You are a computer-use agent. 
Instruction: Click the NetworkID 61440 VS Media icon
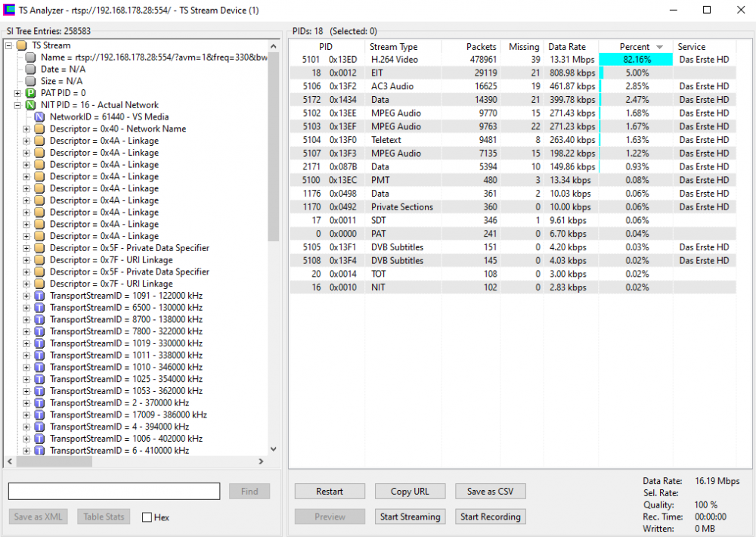(39, 117)
